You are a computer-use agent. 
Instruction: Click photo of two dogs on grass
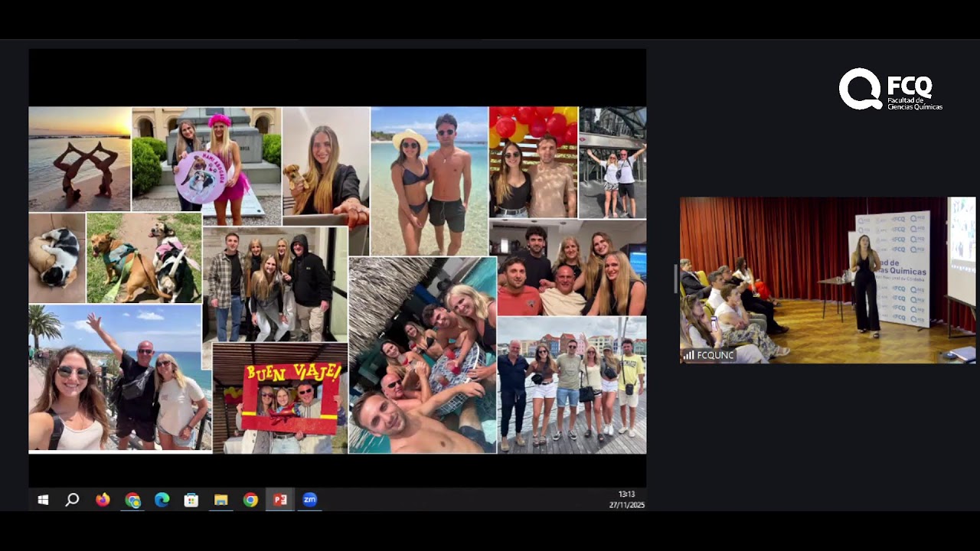coord(144,258)
